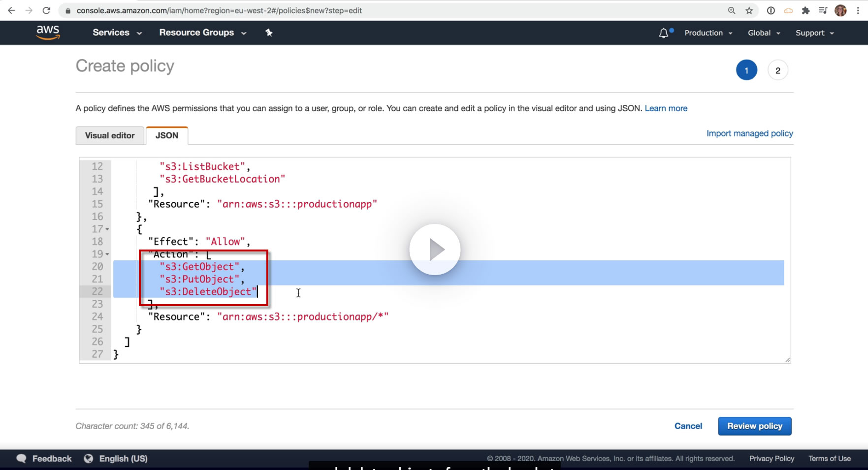The image size is (868, 470).
Task: Click the zoom magnifier icon in address bar
Action: coord(732,10)
